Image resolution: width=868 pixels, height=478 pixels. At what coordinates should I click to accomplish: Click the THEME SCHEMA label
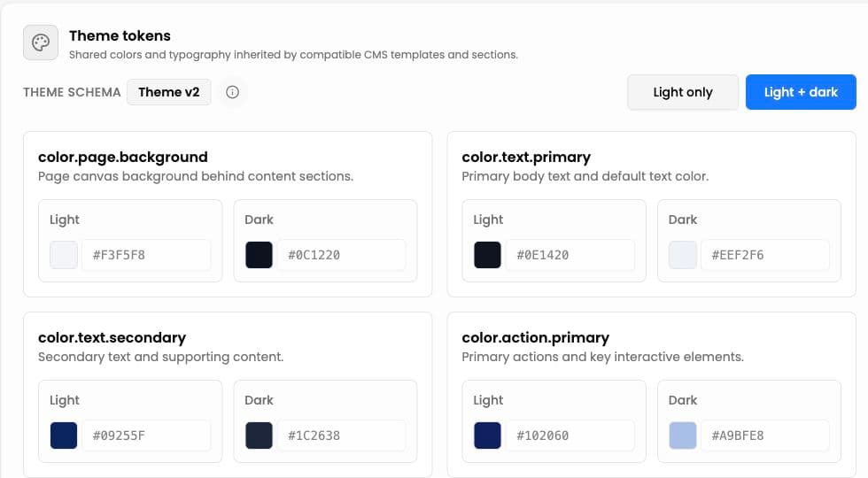click(72, 92)
